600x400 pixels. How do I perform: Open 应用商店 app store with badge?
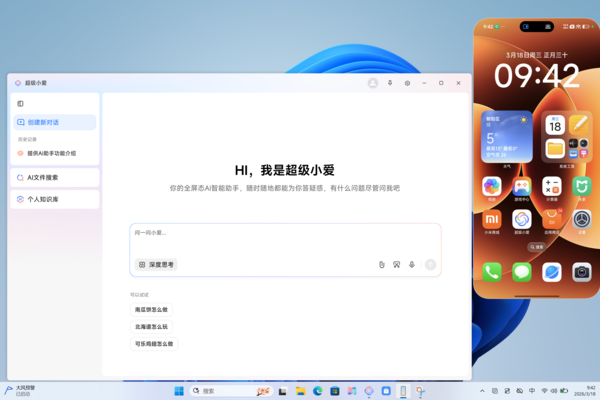click(552, 219)
